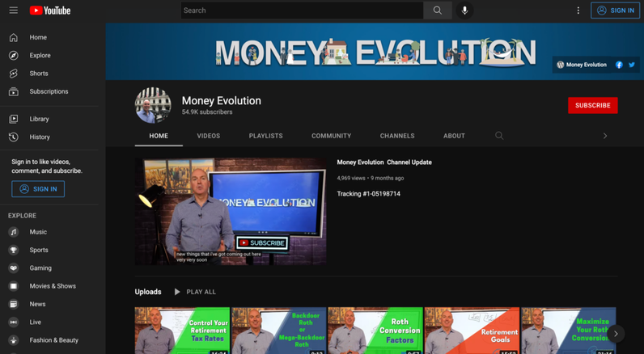Image resolution: width=644 pixels, height=354 pixels.
Task: Open Subscriptions icon in sidebar
Action: (x=14, y=91)
